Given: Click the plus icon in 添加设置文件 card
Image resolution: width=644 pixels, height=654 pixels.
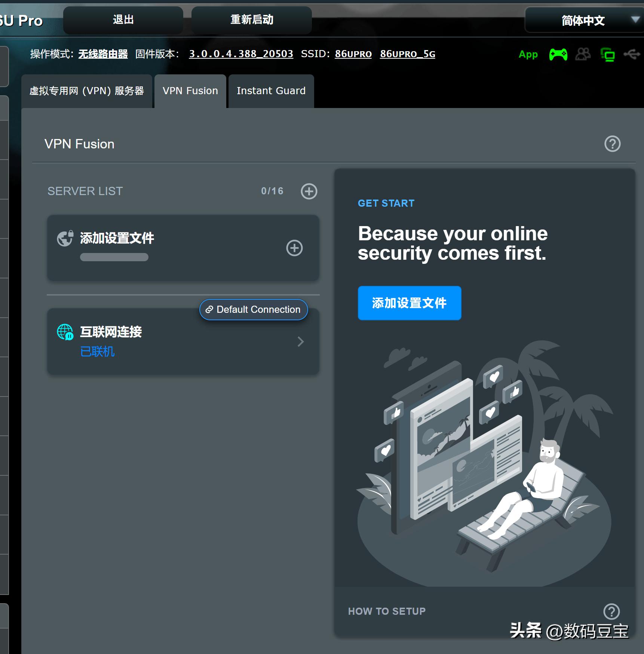Looking at the screenshot, I should (x=294, y=248).
